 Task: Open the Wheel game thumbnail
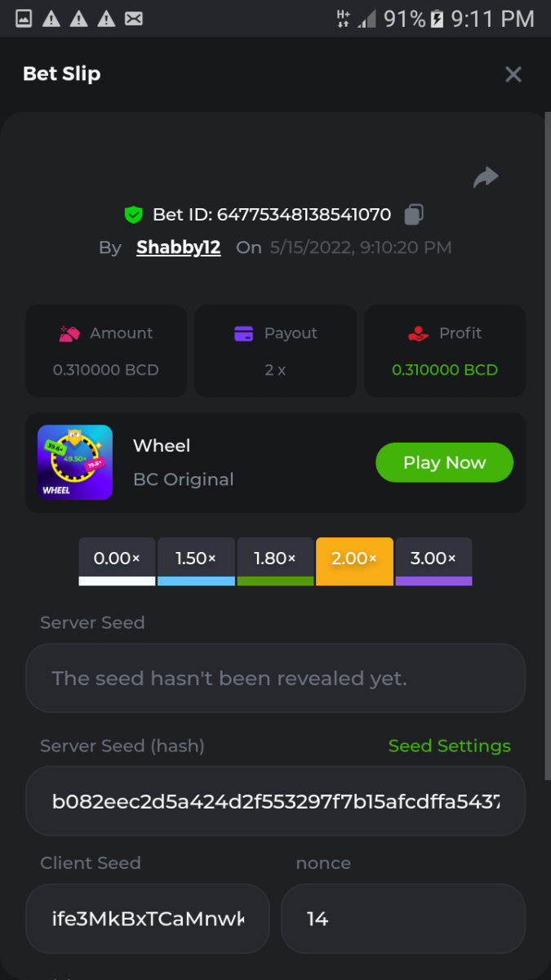tap(75, 462)
